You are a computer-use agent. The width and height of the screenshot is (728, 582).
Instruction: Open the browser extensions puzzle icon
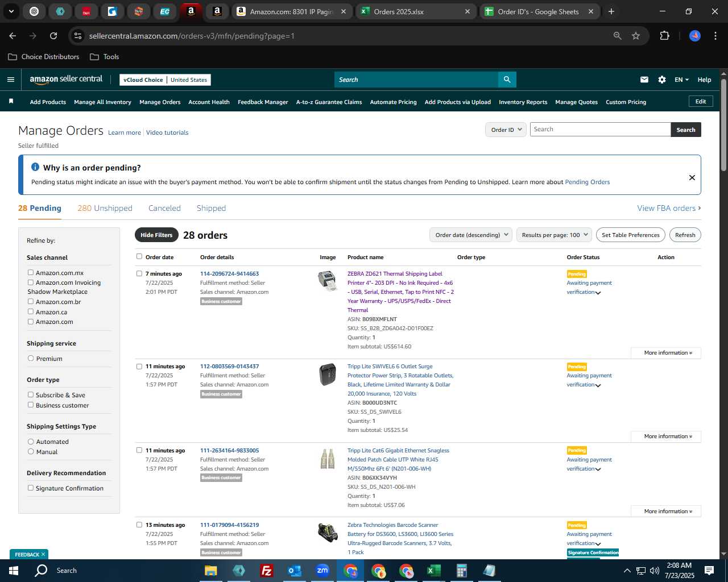click(x=664, y=36)
